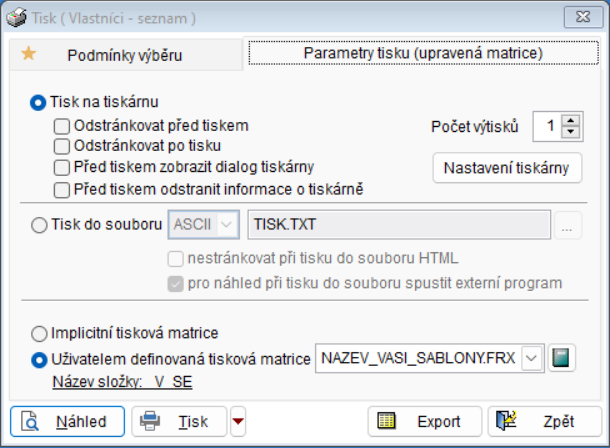610x448 pixels.
Task: Select Implicitní tisková matrice option
Action: click(40, 333)
